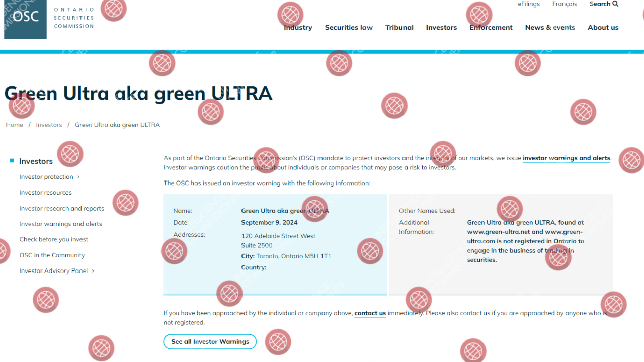
Task: Open the Tribunal menu
Action: pos(399,28)
